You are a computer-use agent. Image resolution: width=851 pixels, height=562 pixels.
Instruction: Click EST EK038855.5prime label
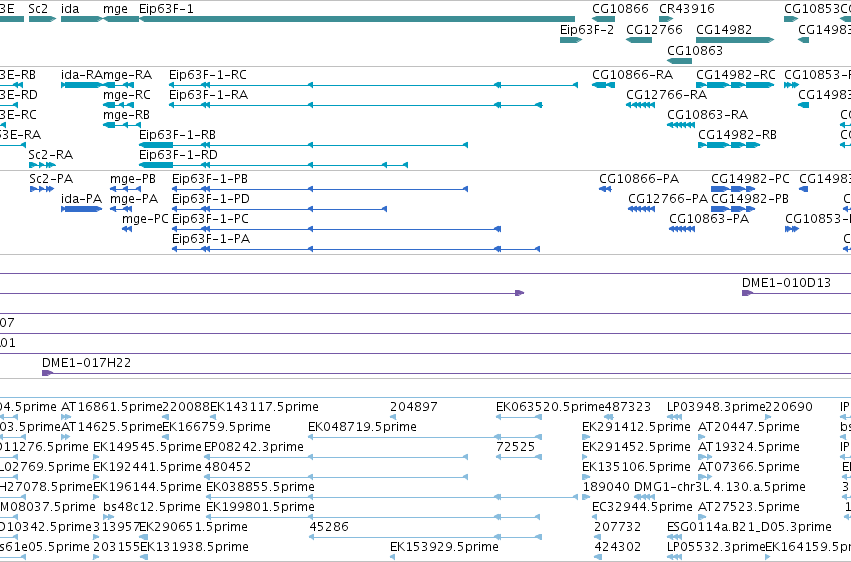(x=260, y=487)
